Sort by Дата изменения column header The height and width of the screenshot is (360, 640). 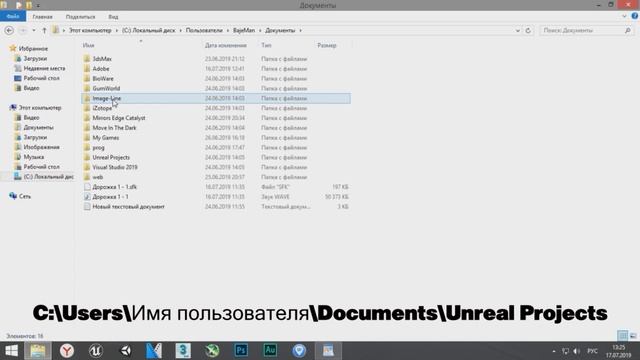tap(226, 45)
